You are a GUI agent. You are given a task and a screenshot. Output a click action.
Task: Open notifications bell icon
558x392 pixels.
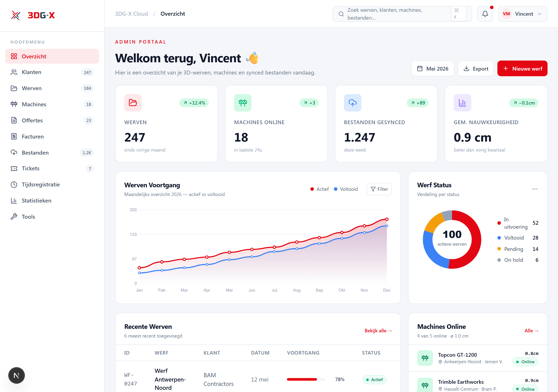(485, 14)
